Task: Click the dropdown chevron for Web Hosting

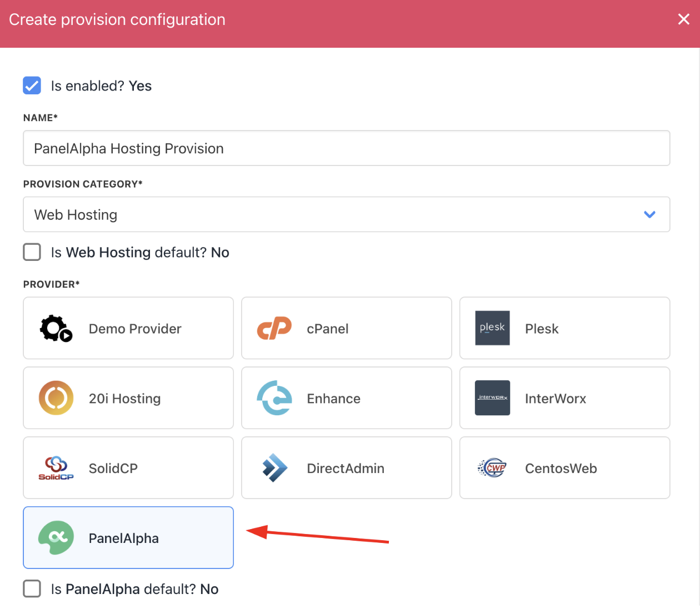Action: [649, 214]
